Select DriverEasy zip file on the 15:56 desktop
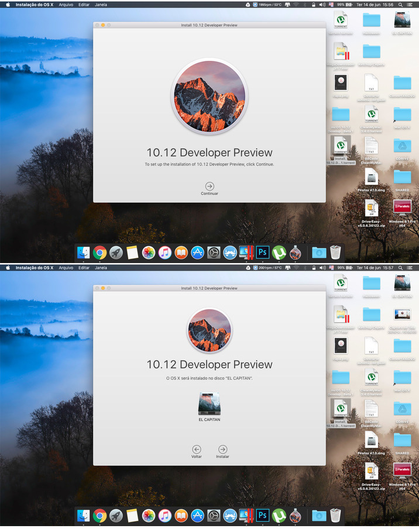Viewport: 419px width, 532px height. click(x=372, y=208)
